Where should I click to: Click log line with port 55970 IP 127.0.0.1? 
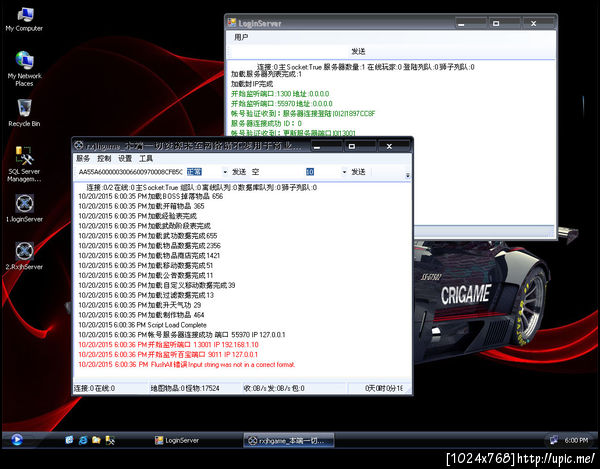coord(182,335)
